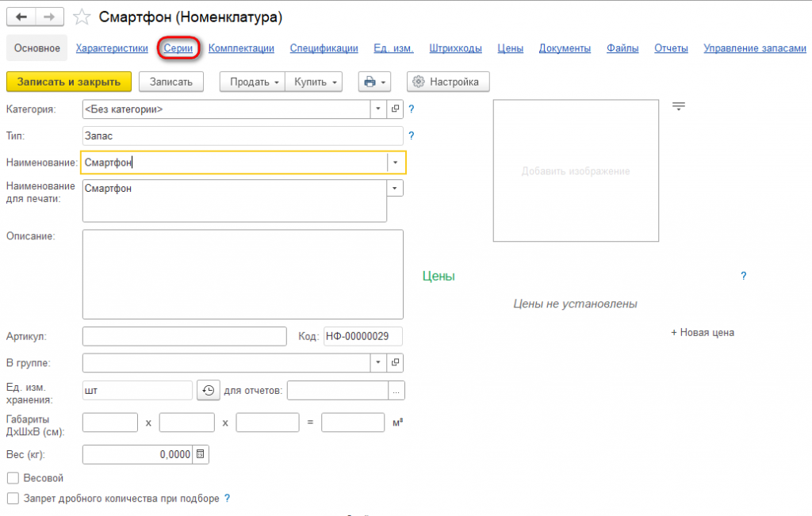
Task: Add Смартфон to favorites with star icon
Action: [82, 17]
